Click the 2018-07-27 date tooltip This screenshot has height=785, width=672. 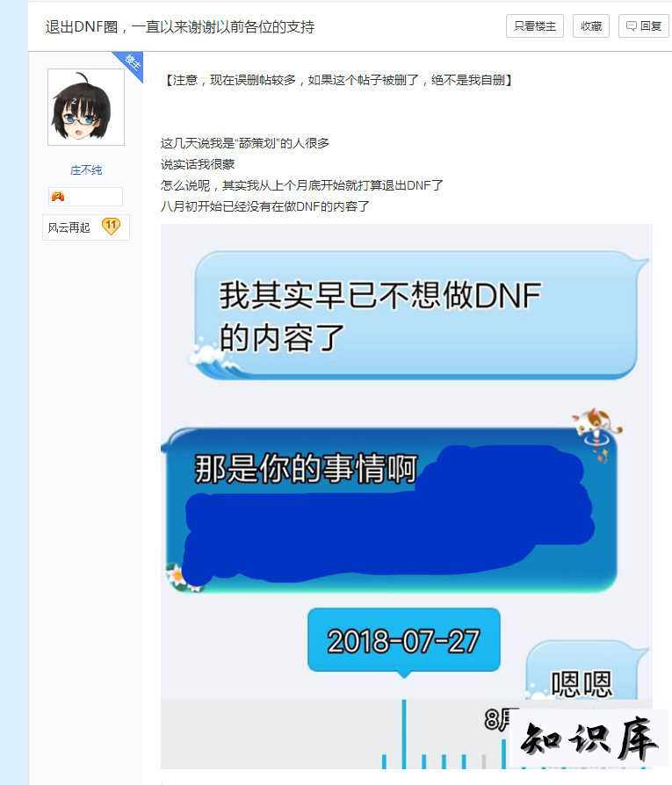pos(403,640)
